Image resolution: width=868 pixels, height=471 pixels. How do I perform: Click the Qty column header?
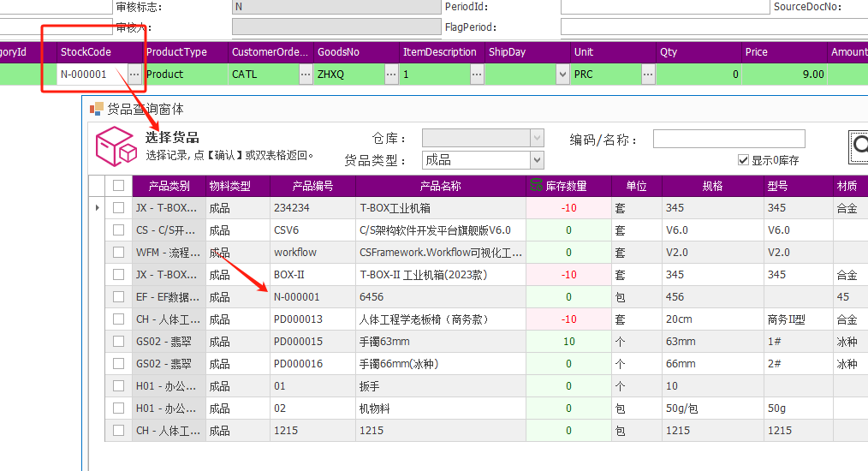tap(699, 52)
